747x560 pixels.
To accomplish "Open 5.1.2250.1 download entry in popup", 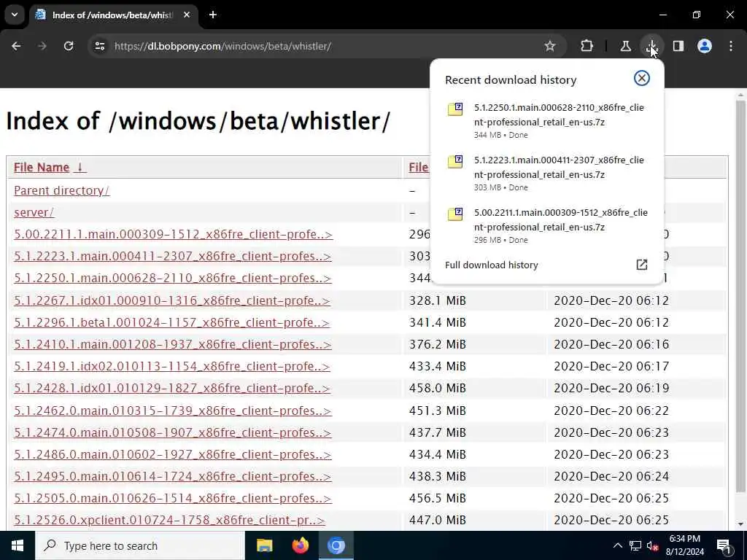I will point(546,120).
